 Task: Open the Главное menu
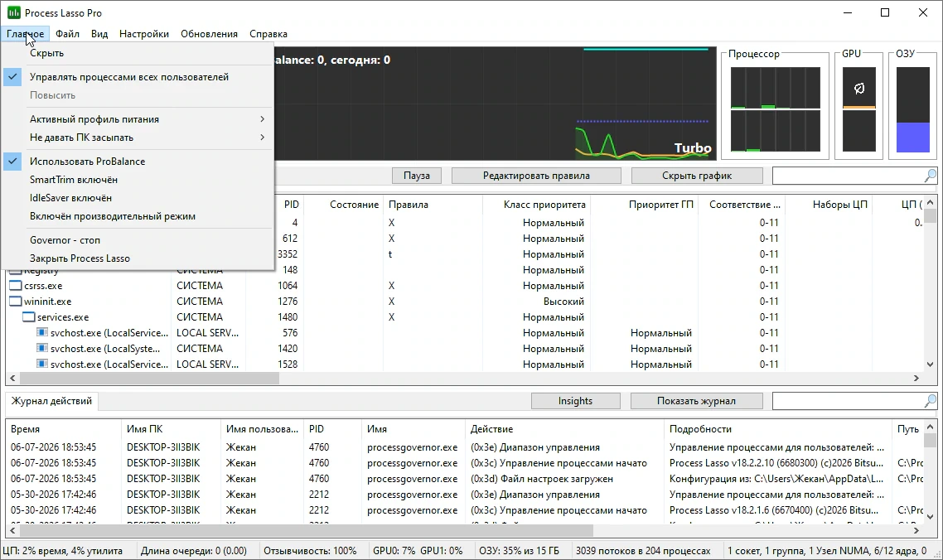pos(25,34)
